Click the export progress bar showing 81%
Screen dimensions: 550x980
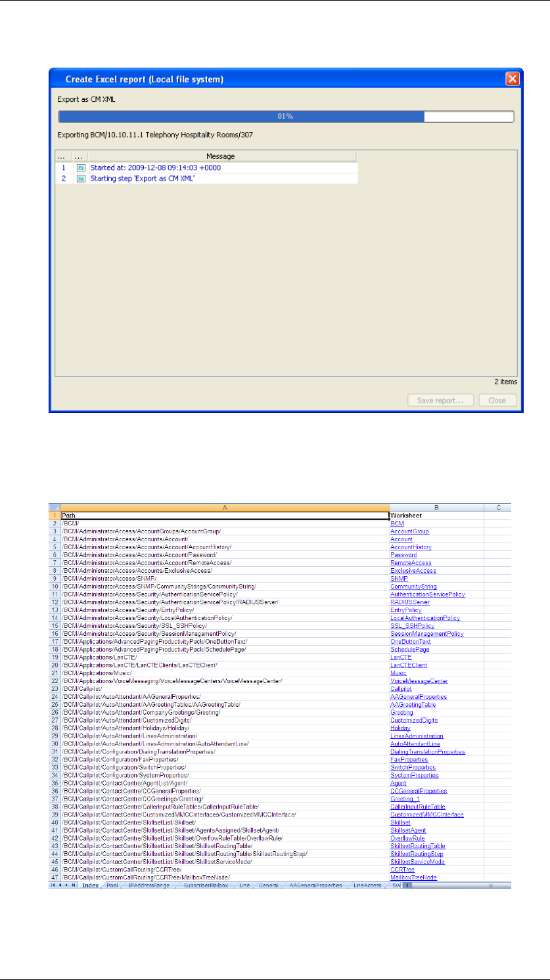(x=286, y=116)
